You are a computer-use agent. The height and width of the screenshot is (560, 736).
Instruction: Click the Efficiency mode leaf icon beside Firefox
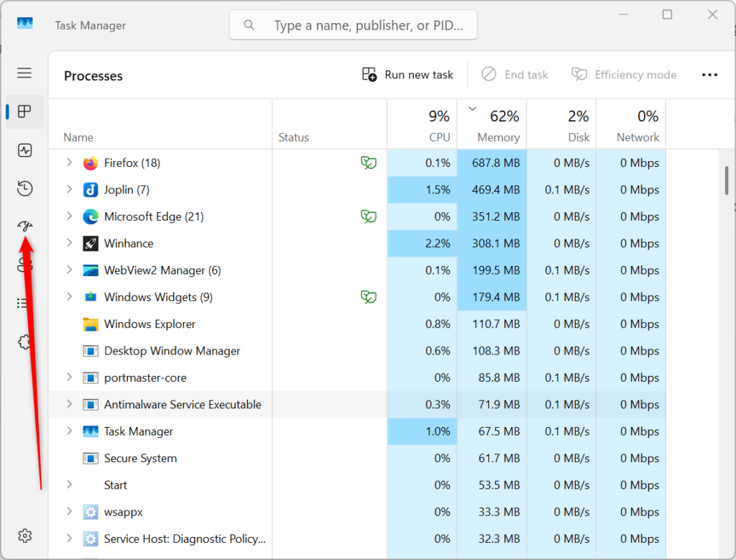tap(368, 162)
